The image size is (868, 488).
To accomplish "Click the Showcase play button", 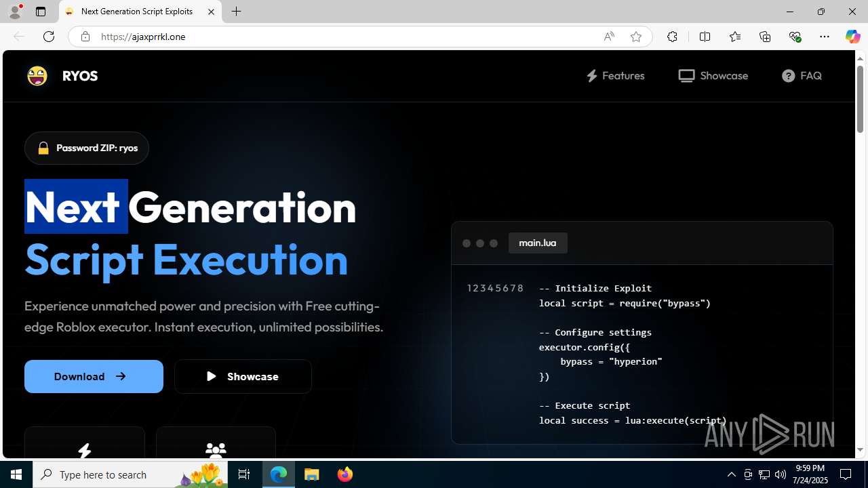I will (243, 376).
